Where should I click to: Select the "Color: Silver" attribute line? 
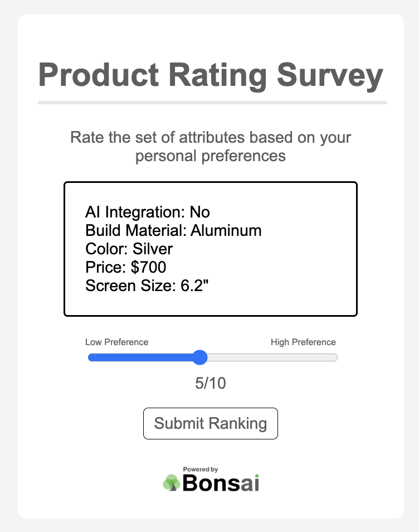point(129,249)
